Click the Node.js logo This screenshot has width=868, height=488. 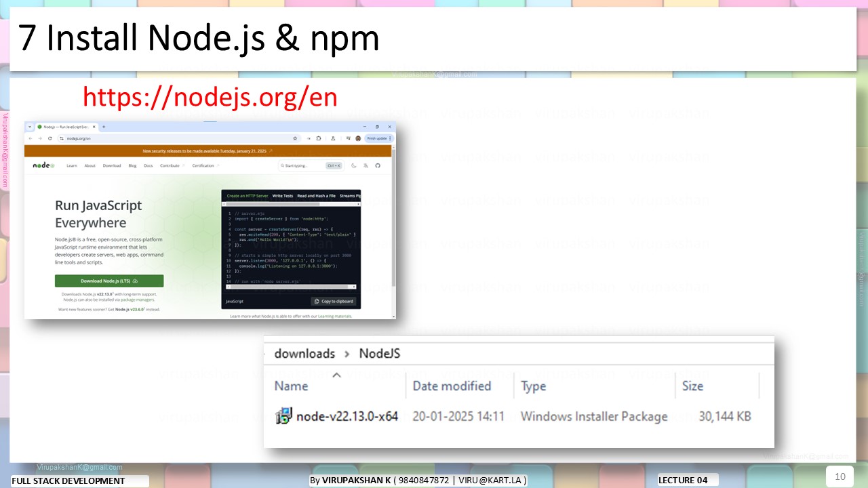click(x=43, y=165)
